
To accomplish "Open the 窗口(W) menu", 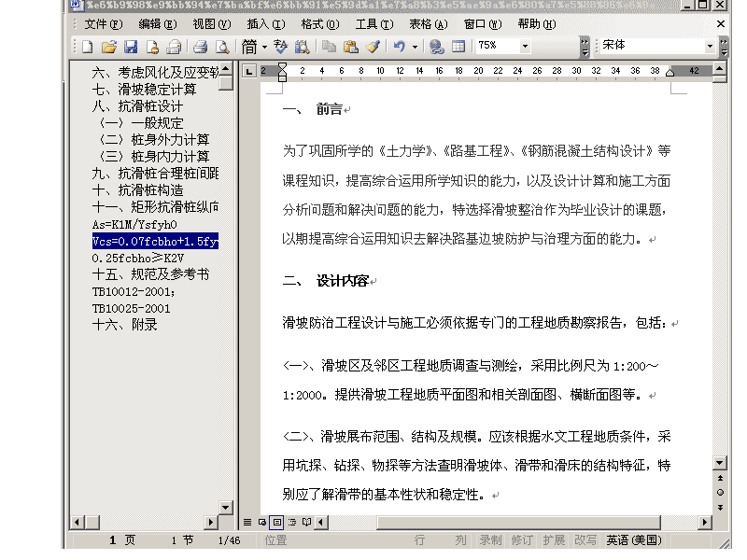I will (483, 24).
